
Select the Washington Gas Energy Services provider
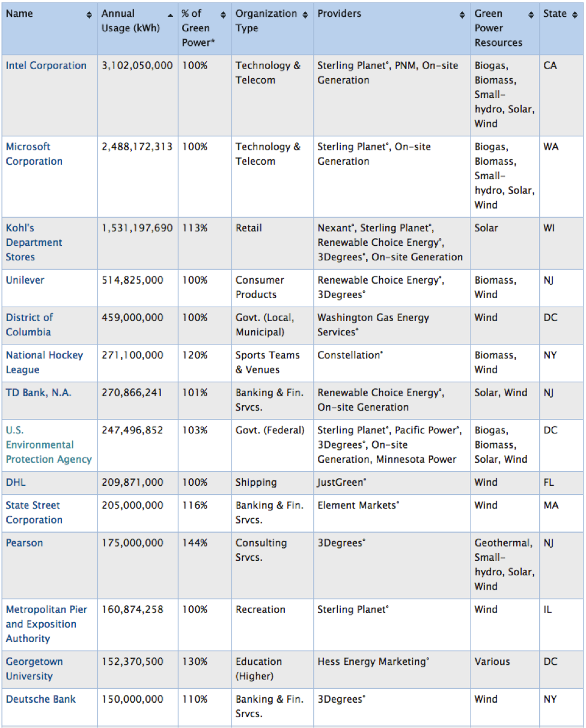pyautogui.click(x=374, y=325)
